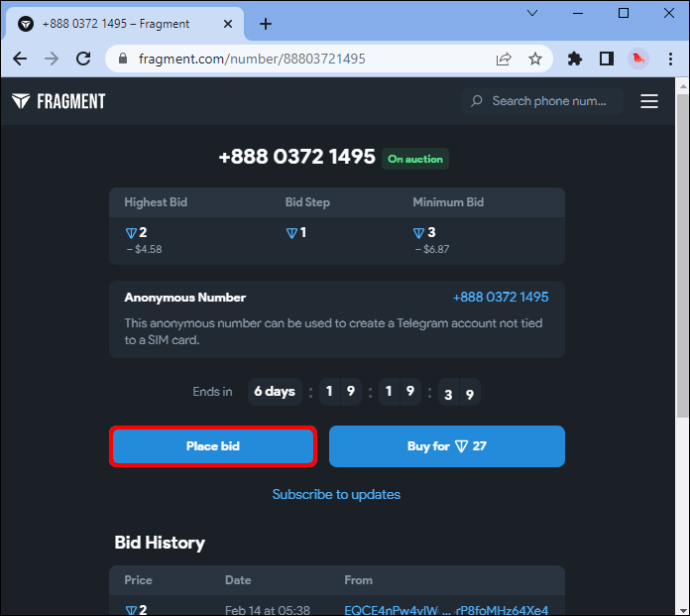The image size is (690, 616).
Task: Bookmark this page with the star icon
Action: (x=535, y=59)
